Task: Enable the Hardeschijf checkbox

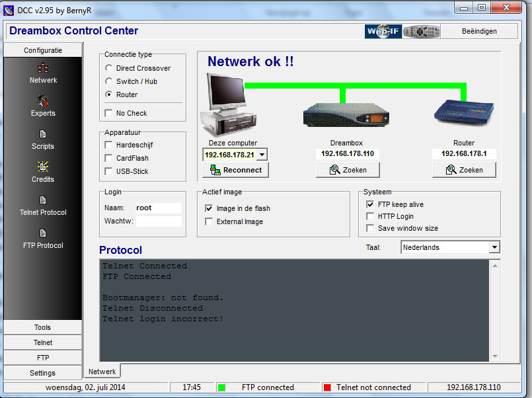Action: point(108,145)
